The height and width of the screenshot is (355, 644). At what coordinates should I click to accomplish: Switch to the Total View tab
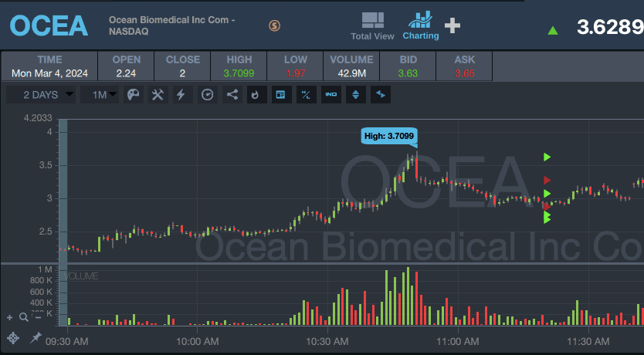pos(372,25)
